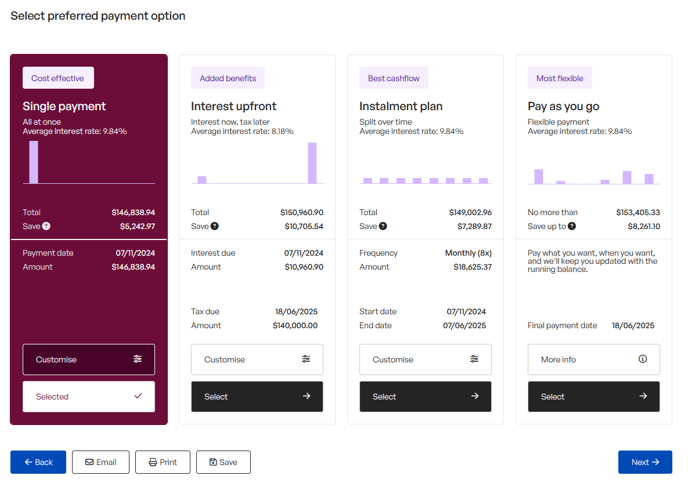This screenshot has width=688, height=483.
Task: Click info icon on More info button
Action: click(642, 359)
